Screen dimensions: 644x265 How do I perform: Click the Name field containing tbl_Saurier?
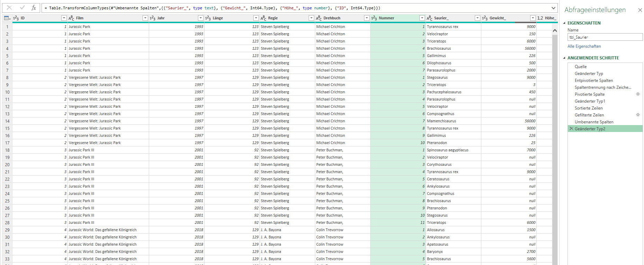(605, 37)
